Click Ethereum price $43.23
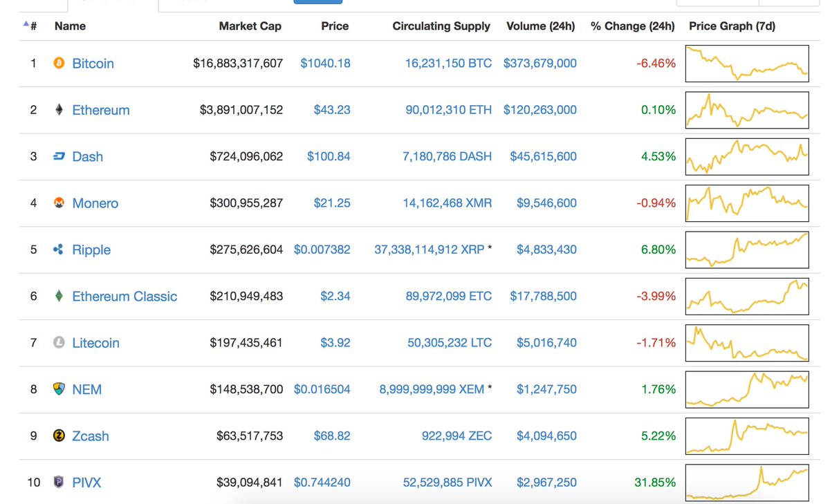Screen dimensions: 830x504 coord(332,110)
